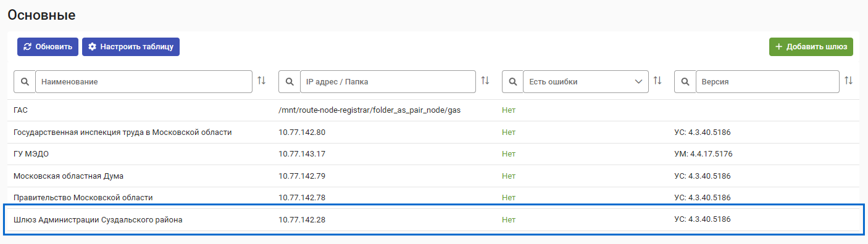Click search icon beside Наименование filter
868x244 pixels.
[x=25, y=81]
